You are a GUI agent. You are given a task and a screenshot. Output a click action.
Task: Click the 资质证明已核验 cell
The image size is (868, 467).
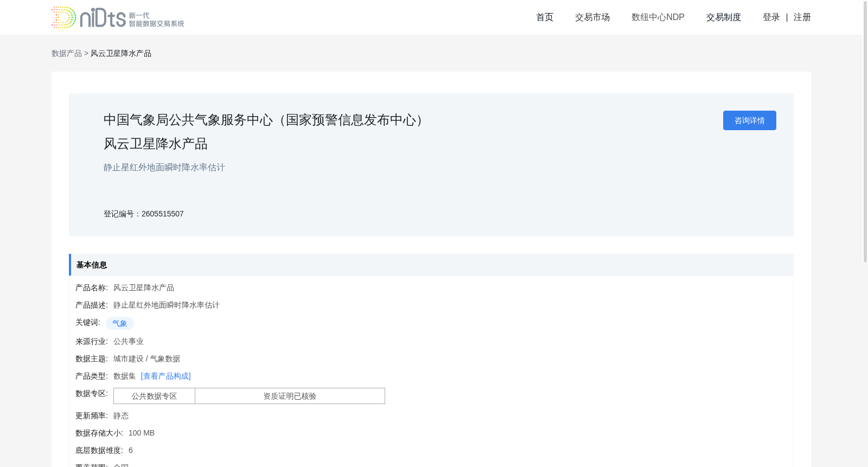pyautogui.click(x=290, y=396)
